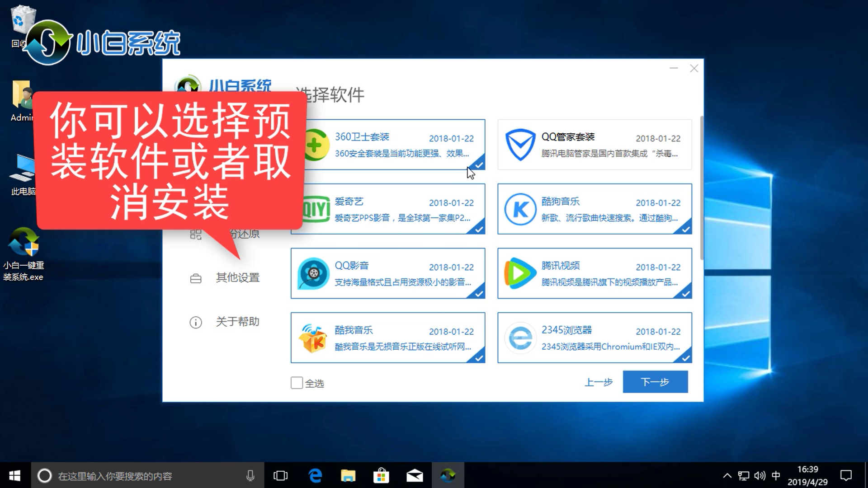The image size is (868, 488).
Task: Click the 腾讯视频 title text
Action: tap(561, 266)
